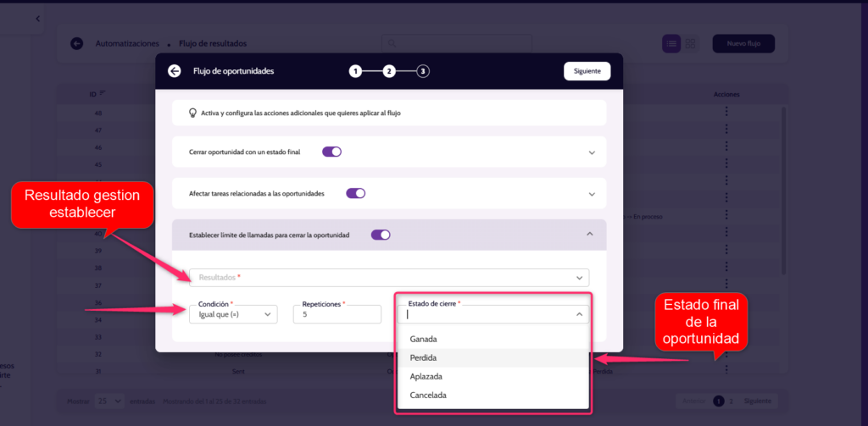Toggle Cerrar oportunidad con un estado final

(x=331, y=152)
